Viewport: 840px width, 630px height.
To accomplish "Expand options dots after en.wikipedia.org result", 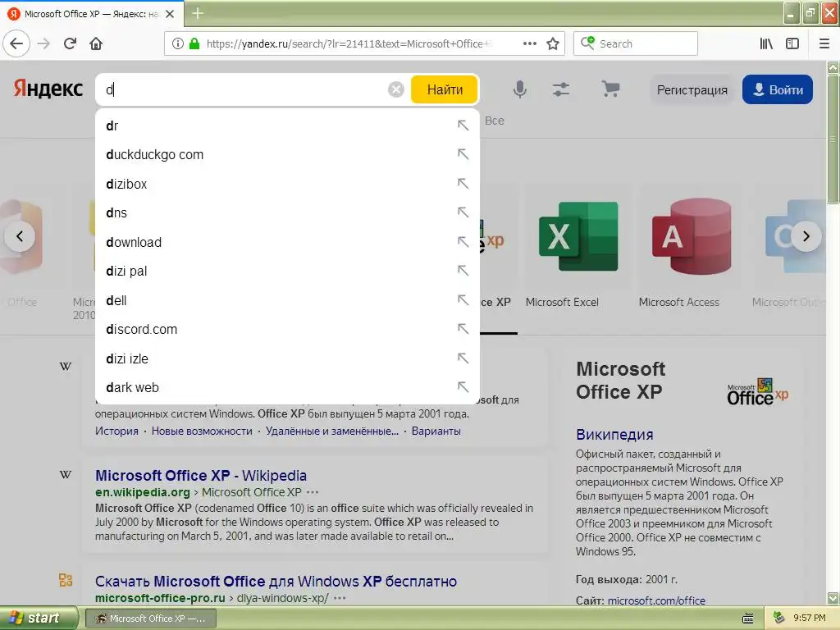I will pos(313,492).
